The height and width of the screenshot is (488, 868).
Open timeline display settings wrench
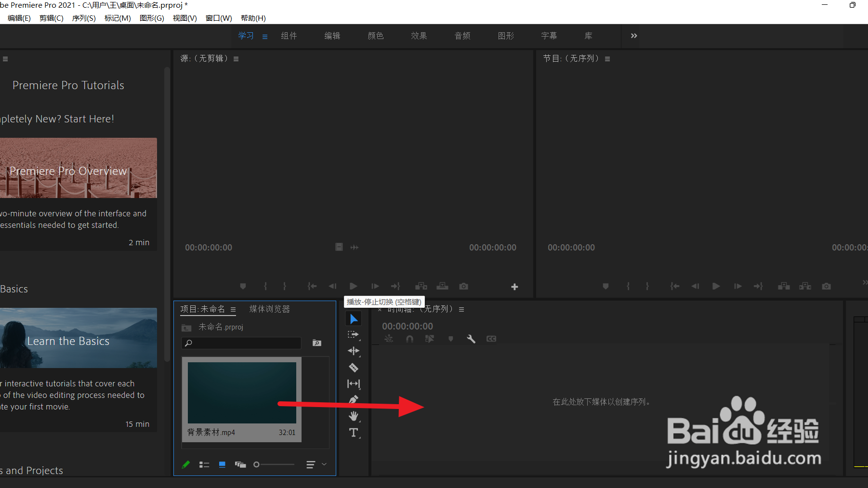(x=471, y=339)
